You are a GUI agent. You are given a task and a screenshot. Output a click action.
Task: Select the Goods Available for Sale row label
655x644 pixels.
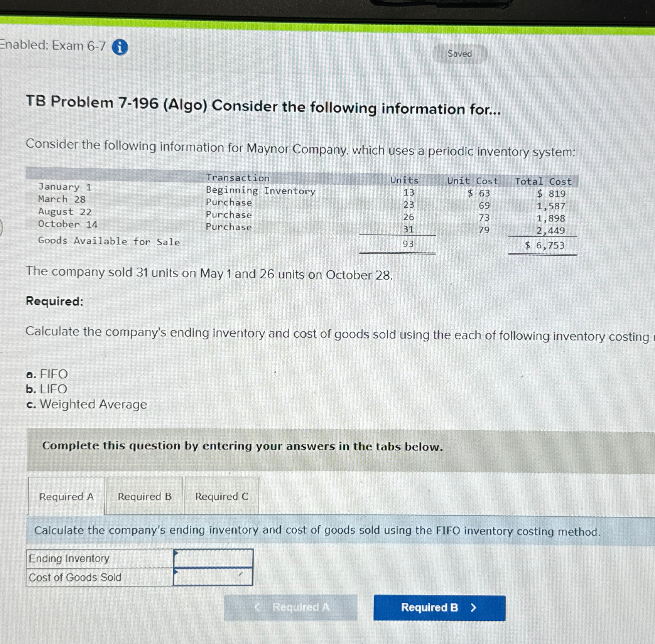point(109,241)
